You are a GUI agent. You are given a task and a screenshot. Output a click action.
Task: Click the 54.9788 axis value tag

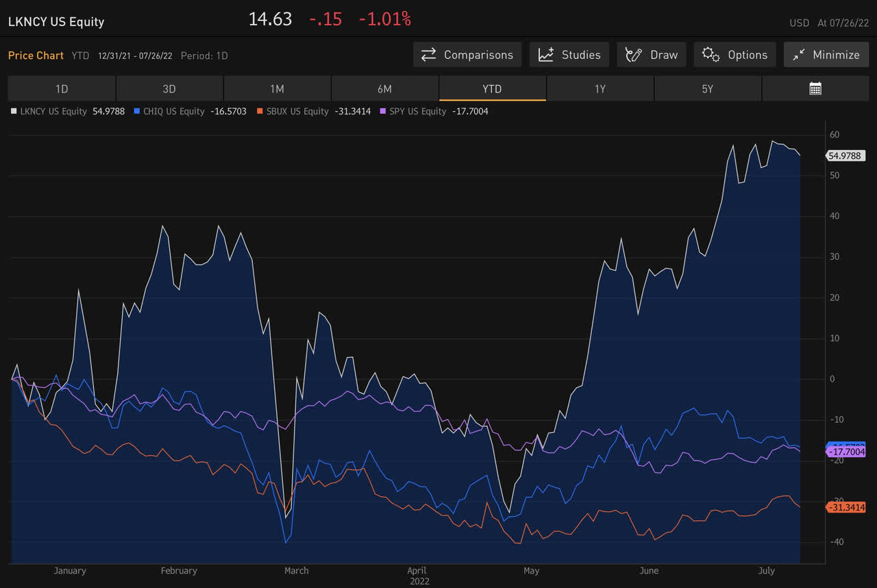847,156
